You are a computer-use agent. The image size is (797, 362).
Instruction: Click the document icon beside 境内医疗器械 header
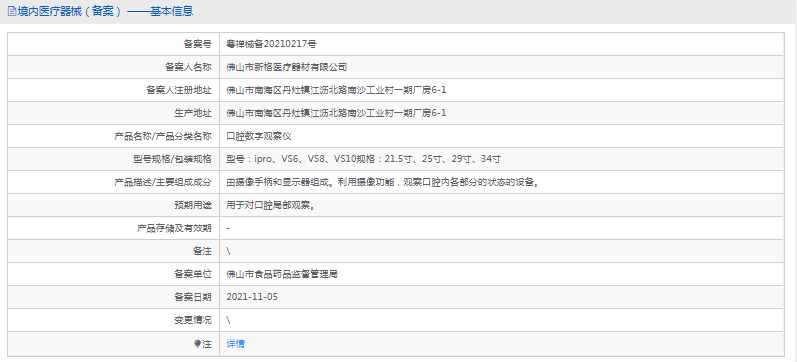tap(11, 11)
